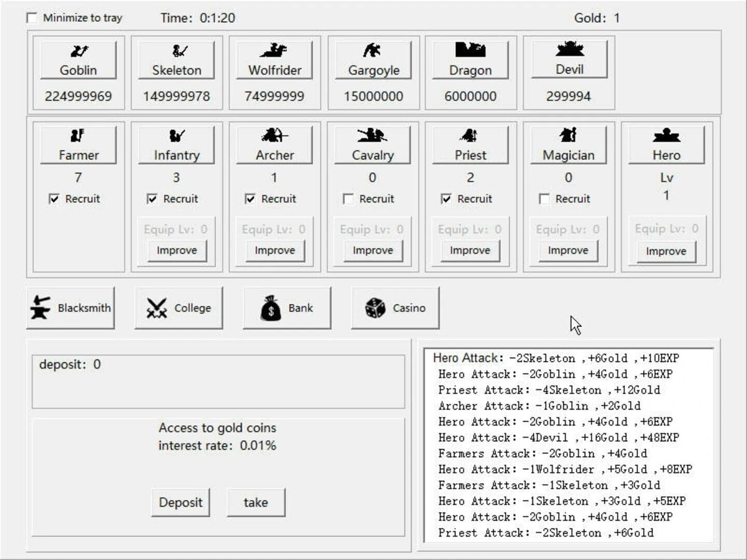
Task: Click the take button
Action: [255, 501]
